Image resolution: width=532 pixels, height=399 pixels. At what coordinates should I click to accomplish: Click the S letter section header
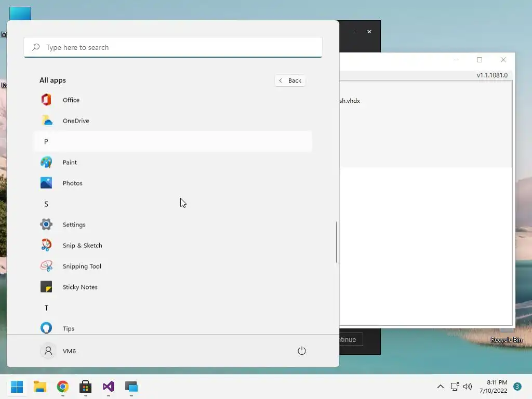click(172, 204)
